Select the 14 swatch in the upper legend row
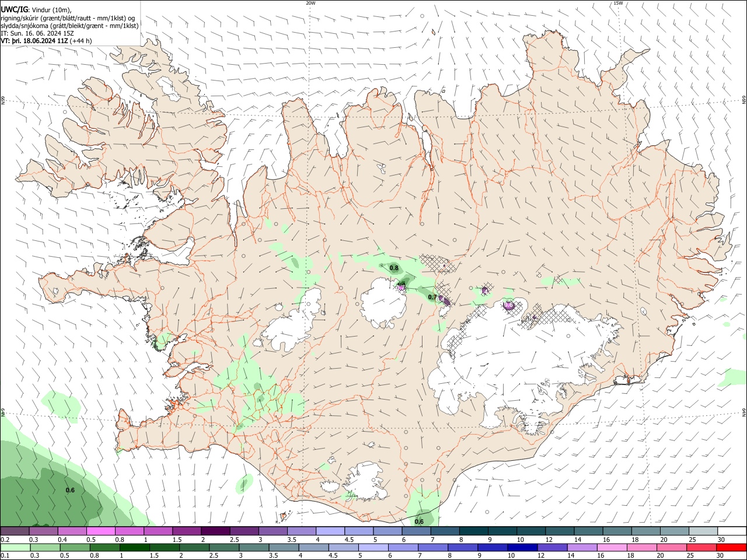Screen dimensions: 747x560 pyautogui.click(x=588, y=531)
